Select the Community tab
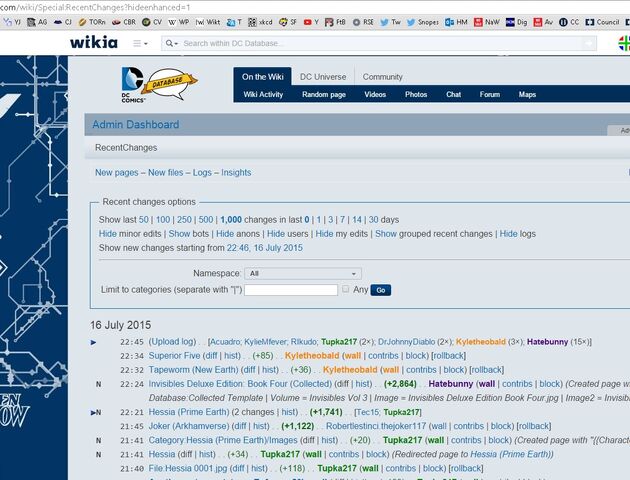Image resolution: width=630 pixels, height=480 pixels. (x=382, y=77)
